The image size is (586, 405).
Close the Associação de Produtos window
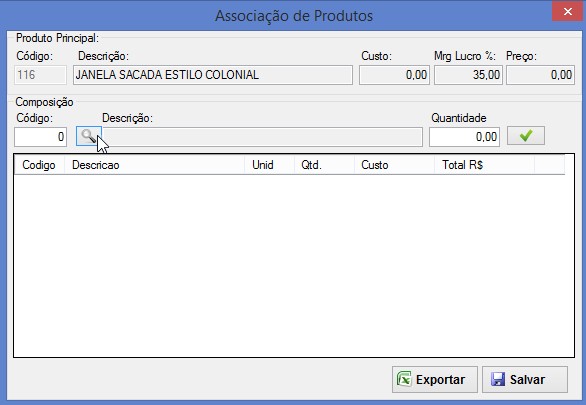pyautogui.click(x=568, y=12)
